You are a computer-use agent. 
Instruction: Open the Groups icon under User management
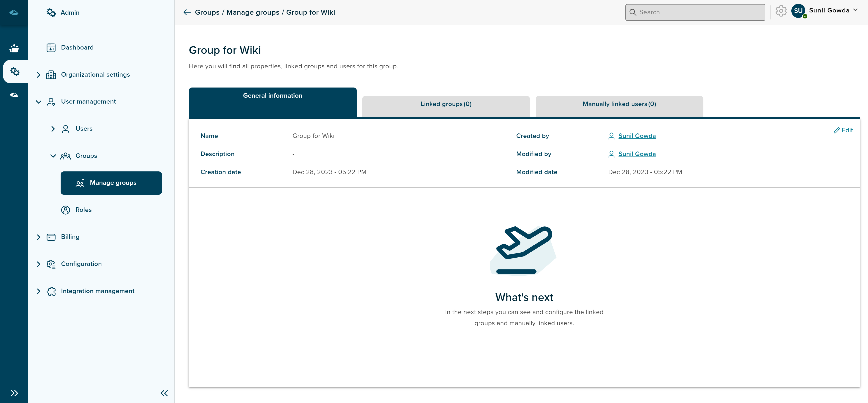click(x=66, y=156)
